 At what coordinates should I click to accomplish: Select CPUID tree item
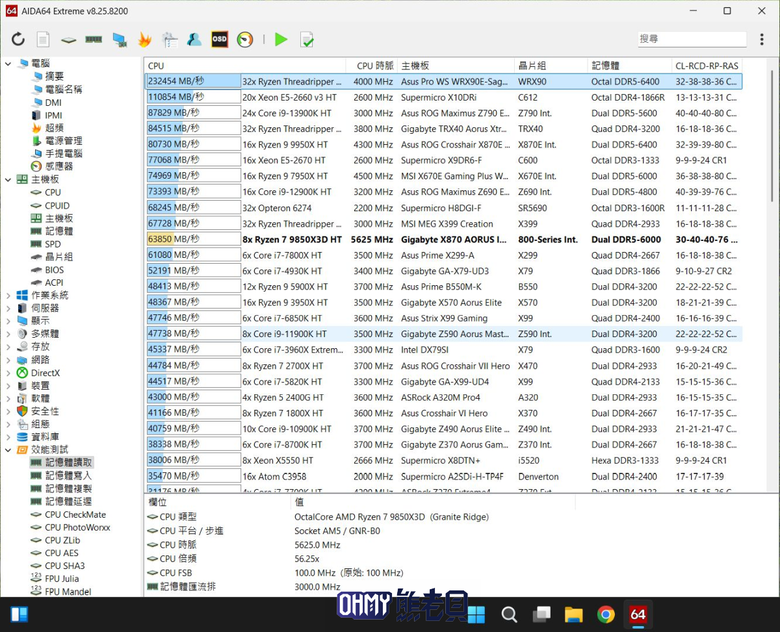(x=57, y=206)
